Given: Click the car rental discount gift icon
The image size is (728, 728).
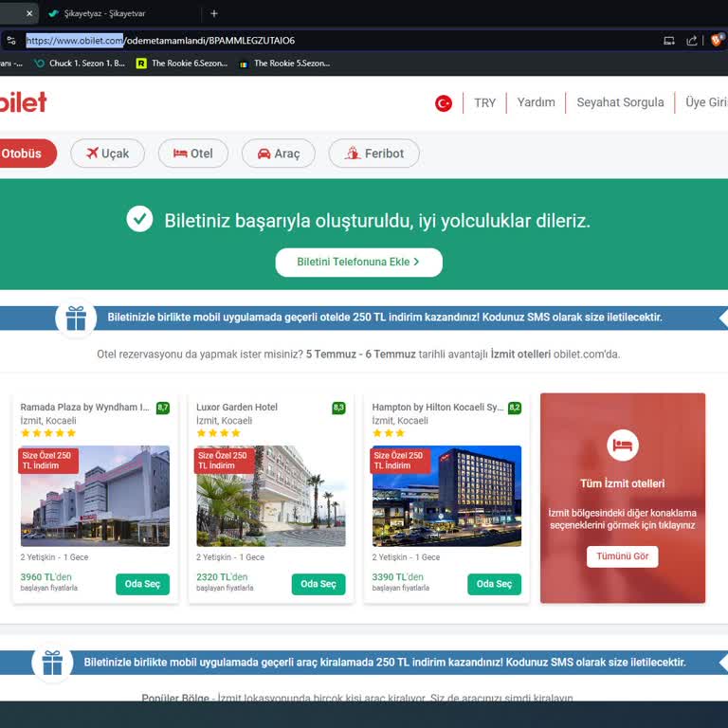Looking at the screenshot, I should click(52, 663).
